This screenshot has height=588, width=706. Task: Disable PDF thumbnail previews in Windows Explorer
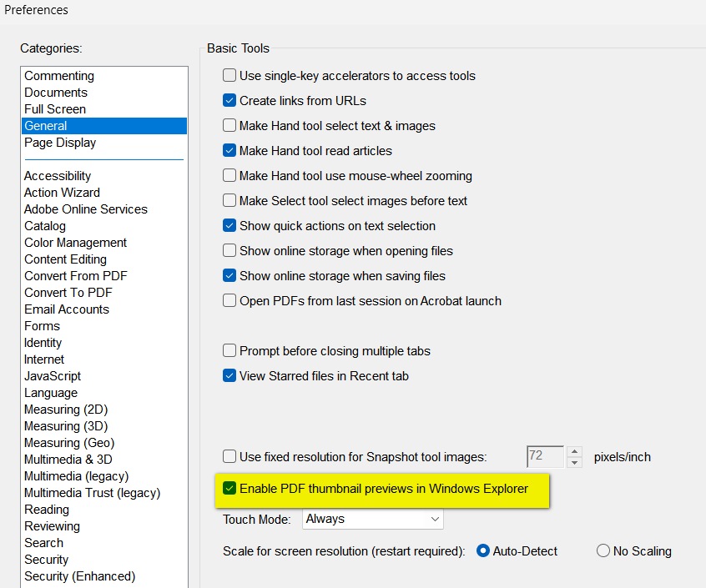[229, 489]
